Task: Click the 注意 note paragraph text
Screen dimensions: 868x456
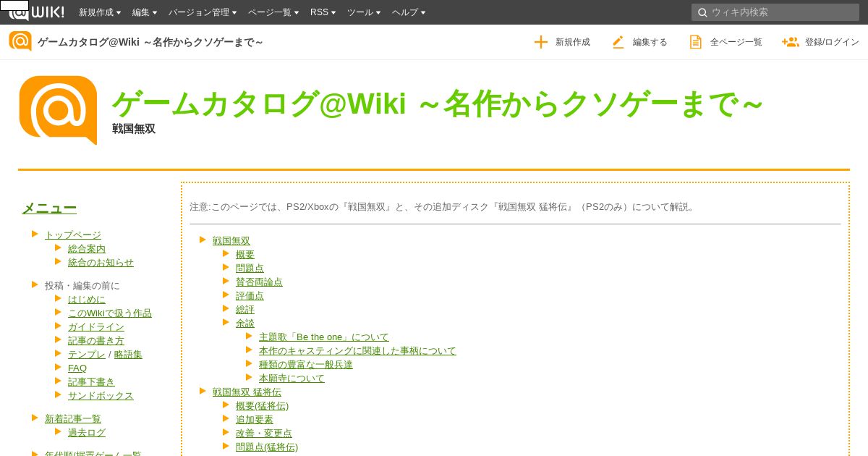Action: [x=443, y=206]
